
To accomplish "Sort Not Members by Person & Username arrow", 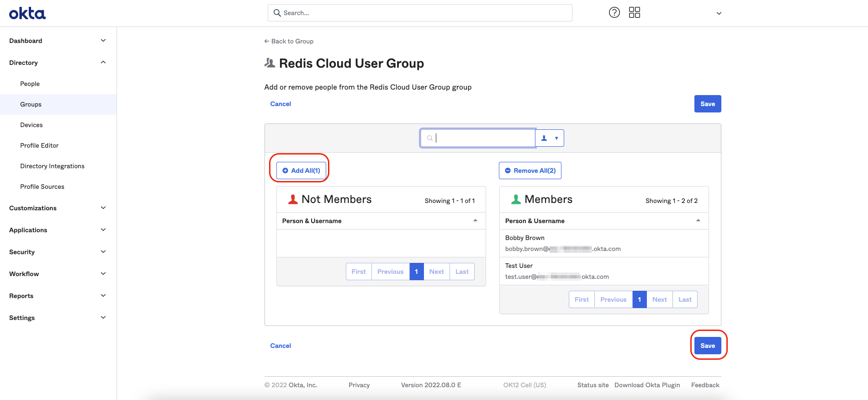I will pyautogui.click(x=475, y=221).
